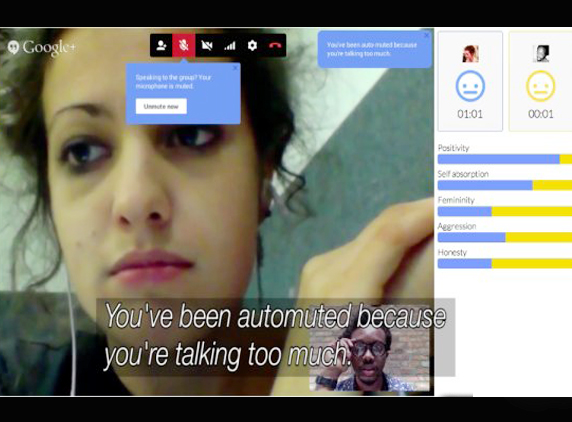The image size is (572, 422).
Task: Click the Femininity bar
Action: tap(505, 211)
